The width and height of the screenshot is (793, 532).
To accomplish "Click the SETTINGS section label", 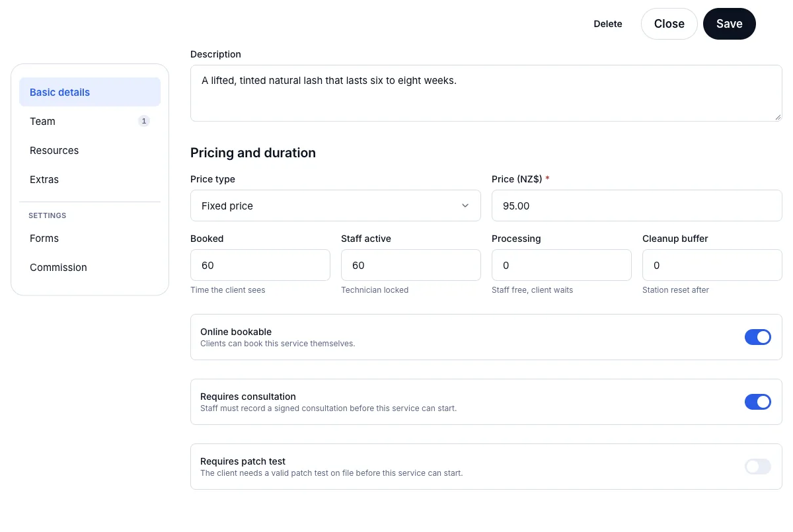I will (x=48, y=215).
